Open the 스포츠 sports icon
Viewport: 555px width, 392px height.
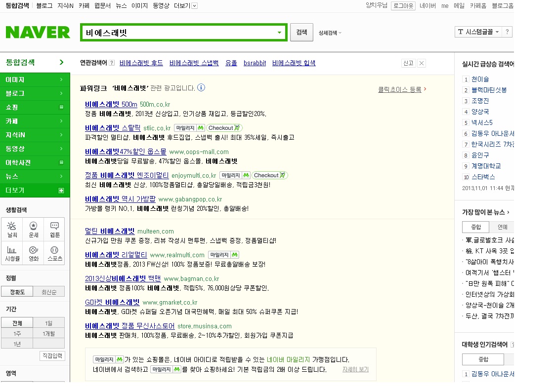[54, 253]
